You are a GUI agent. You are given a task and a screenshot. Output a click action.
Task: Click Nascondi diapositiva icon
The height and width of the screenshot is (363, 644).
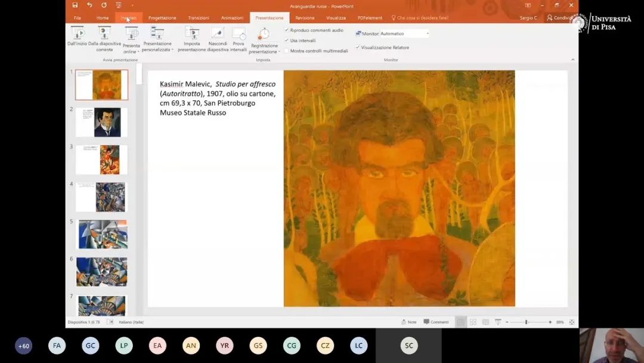tap(218, 33)
